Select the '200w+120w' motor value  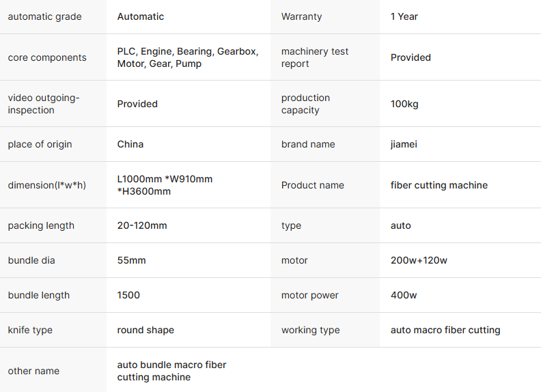click(x=419, y=260)
